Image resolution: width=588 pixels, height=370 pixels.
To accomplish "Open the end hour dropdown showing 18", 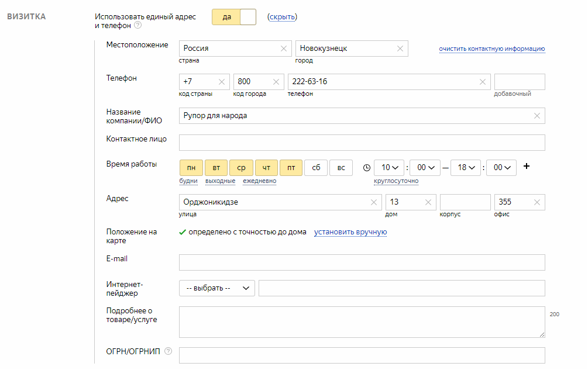I will click(465, 168).
